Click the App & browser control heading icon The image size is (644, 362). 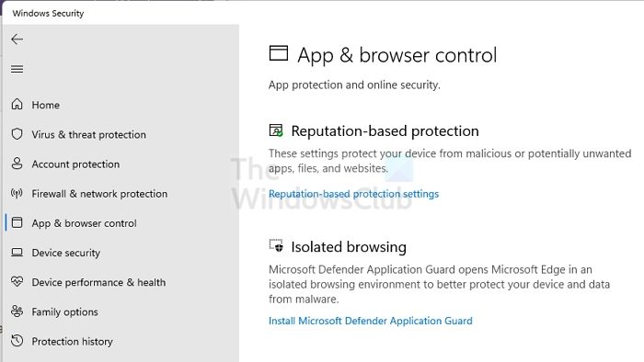pyautogui.click(x=279, y=53)
